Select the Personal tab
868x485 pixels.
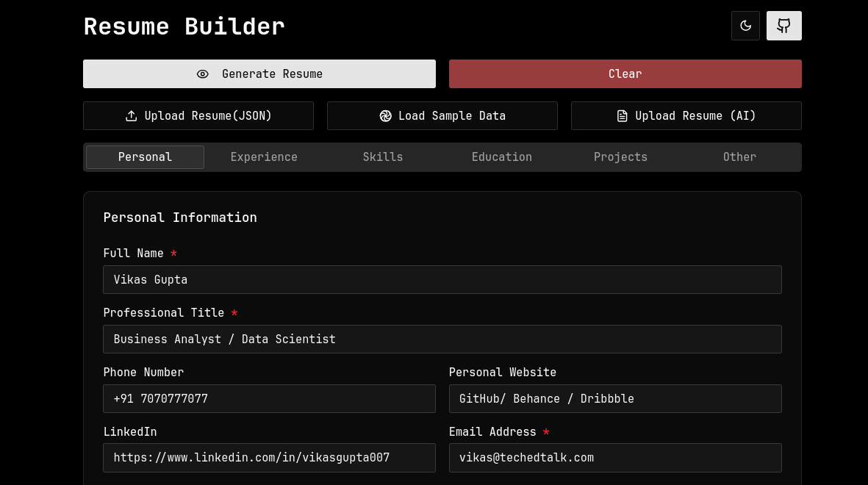coord(145,157)
